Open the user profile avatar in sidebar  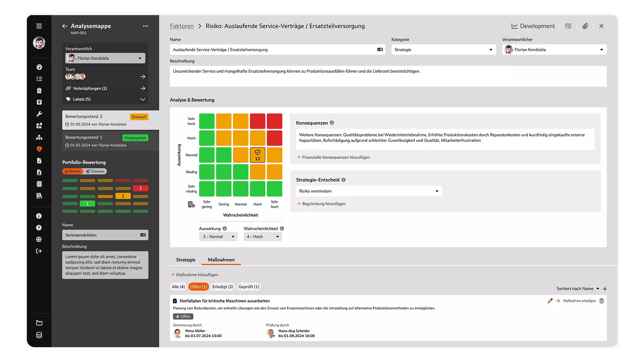pyautogui.click(x=39, y=43)
